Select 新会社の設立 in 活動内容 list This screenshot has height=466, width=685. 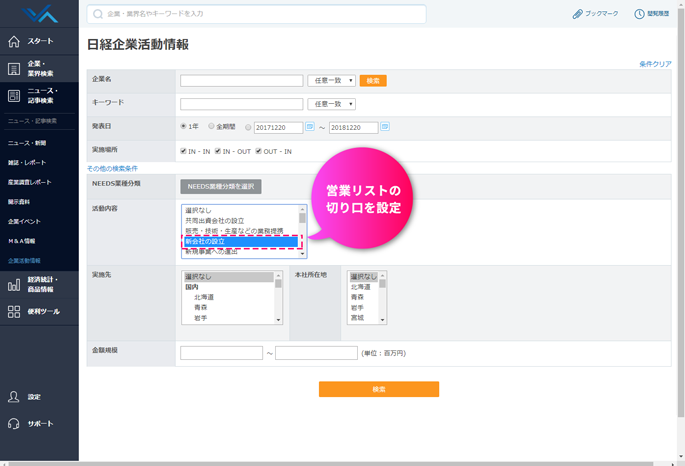click(x=241, y=242)
